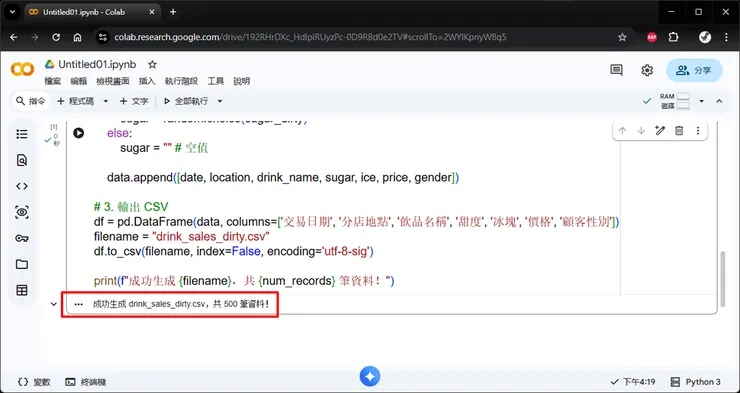The height and width of the screenshot is (393, 740).
Task: Open the RAM/disk resource dropdown arrow
Action: pyautogui.click(x=701, y=101)
